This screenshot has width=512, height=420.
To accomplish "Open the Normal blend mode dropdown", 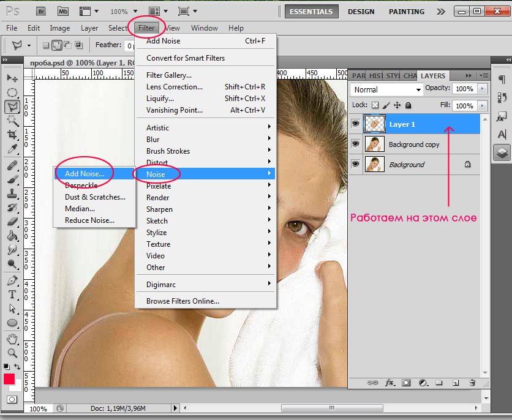I will tap(388, 89).
